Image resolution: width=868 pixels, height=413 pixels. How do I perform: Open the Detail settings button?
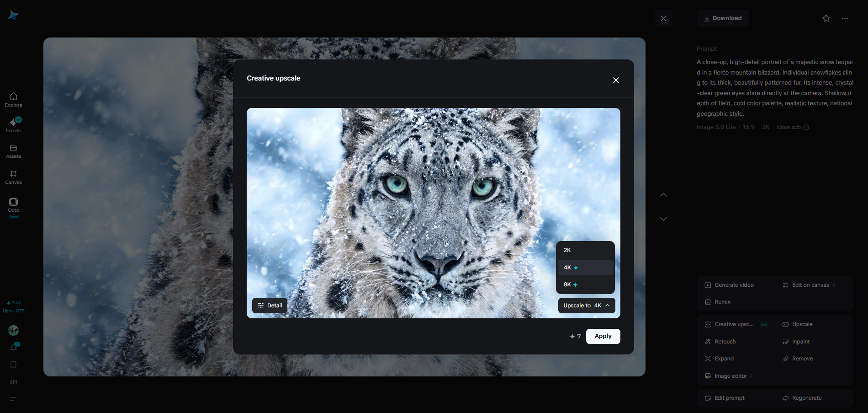click(x=270, y=306)
